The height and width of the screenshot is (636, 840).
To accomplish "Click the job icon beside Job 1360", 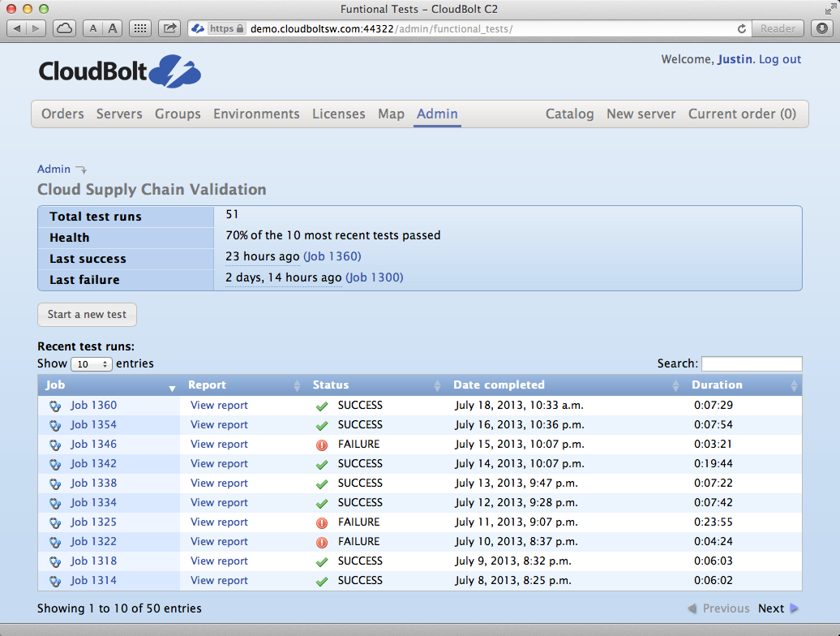I will coord(54,406).
